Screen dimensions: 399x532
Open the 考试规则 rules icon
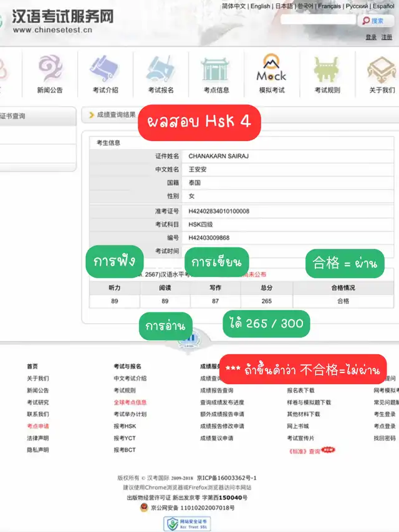pyautogui.click(x=327, y=70)
